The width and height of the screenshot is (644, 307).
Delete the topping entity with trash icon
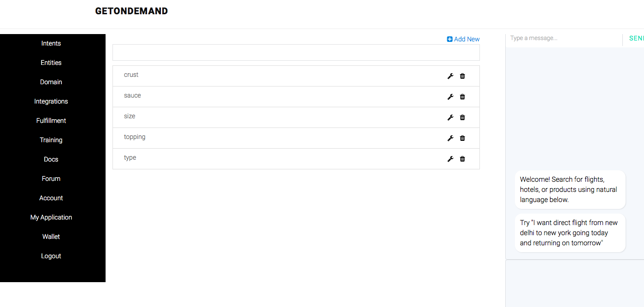[462, 138]
